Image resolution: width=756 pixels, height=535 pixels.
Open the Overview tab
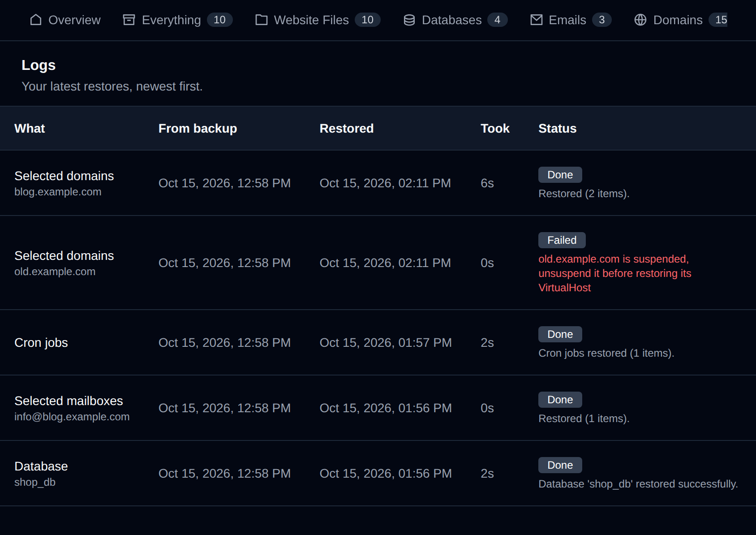(65, 20)
